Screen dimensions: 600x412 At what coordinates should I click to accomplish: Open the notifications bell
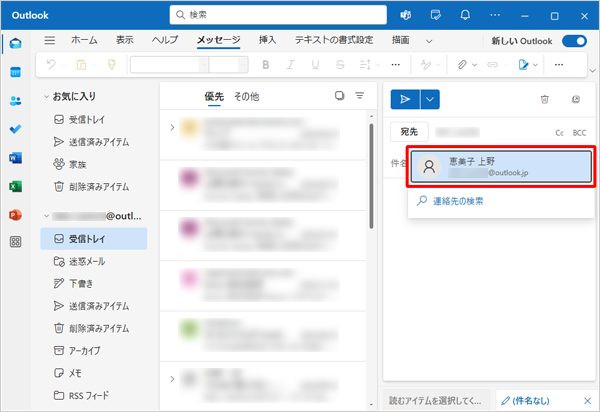465,15
